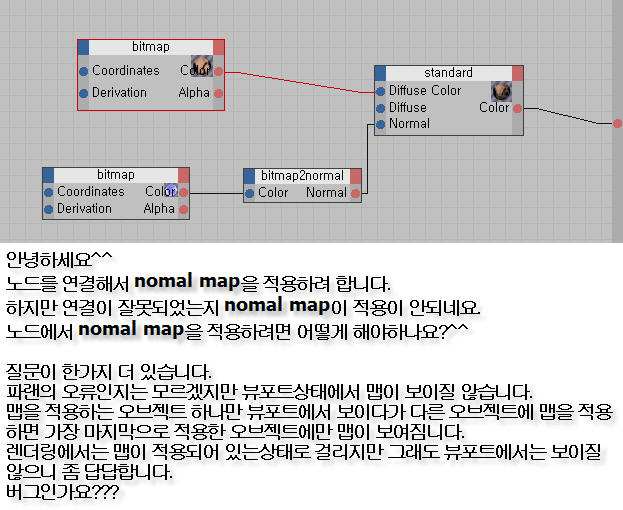Click the red output-ports corner of the standard node
This screenshot has width=623, height=510.
517,73
